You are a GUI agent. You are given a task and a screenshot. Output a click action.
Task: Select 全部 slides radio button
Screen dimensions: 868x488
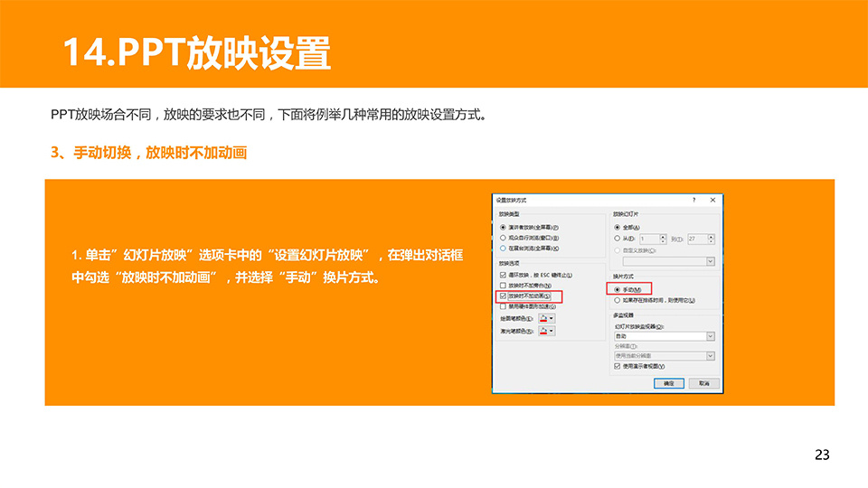click(x=618, y=227)
